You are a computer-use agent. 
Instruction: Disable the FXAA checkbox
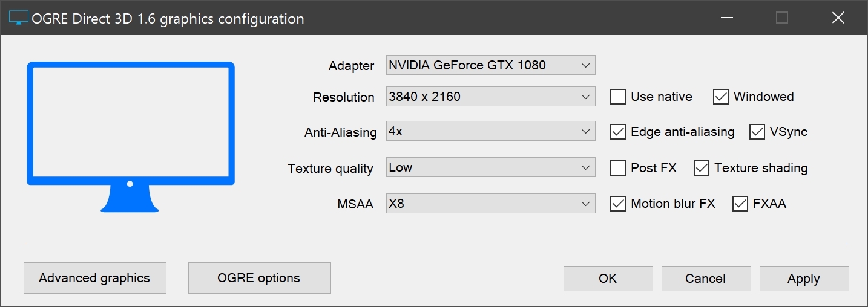coord(740,204)
